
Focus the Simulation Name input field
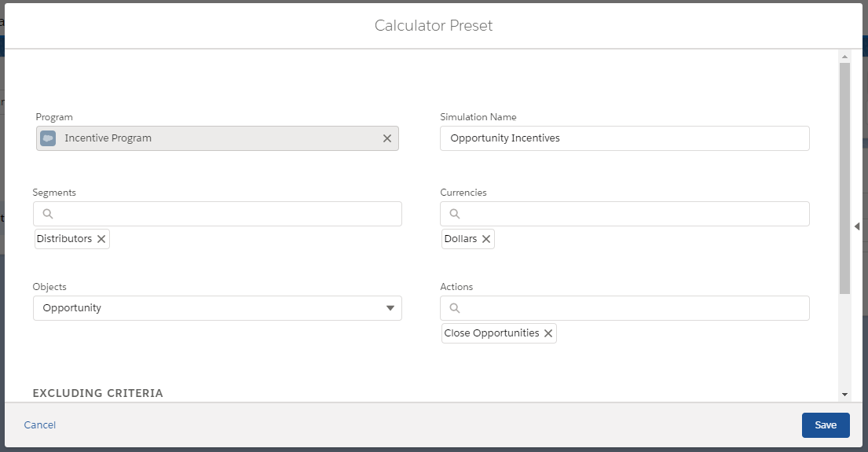[624, 138]
